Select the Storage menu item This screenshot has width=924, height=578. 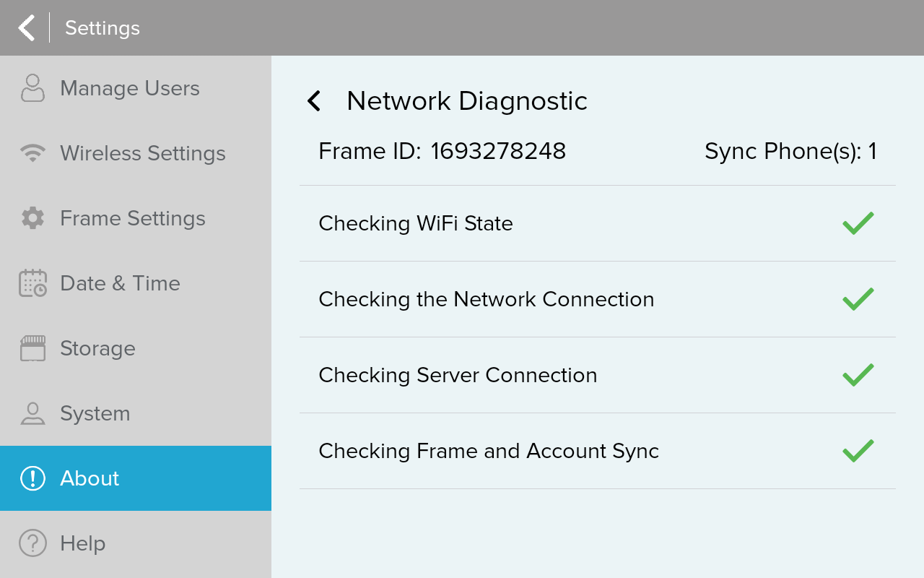(x=97, y=348)
